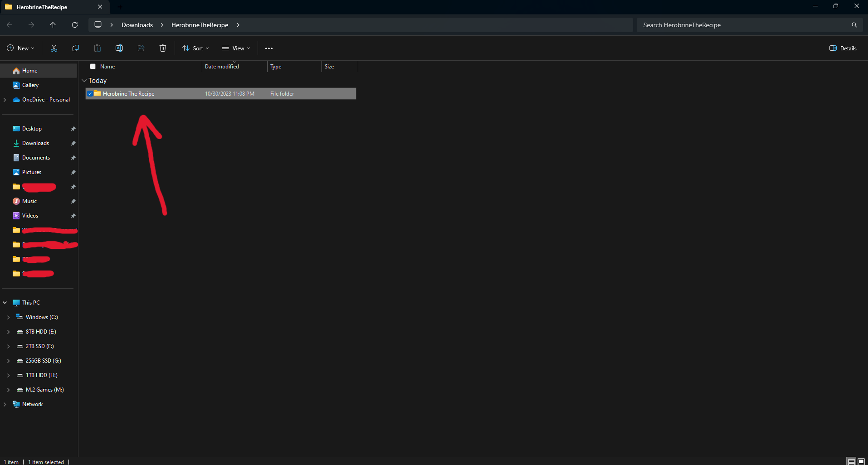Open the New item menu
The width and height of the screenshot is (868, 465).
21,48
